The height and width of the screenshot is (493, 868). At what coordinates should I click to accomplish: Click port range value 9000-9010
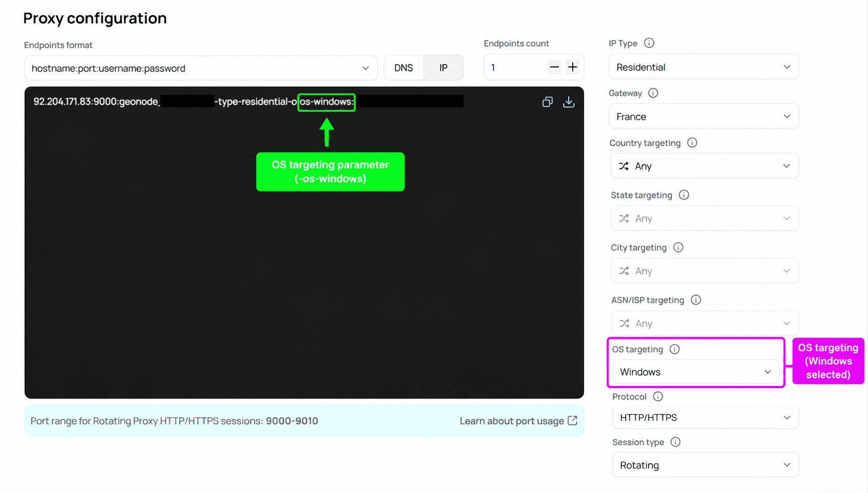pos(292,421)
